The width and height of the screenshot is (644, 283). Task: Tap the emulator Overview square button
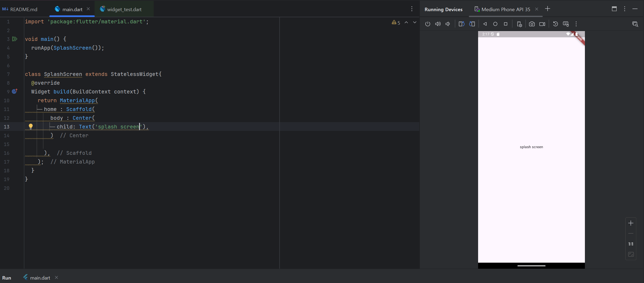[x=506, y=24]
